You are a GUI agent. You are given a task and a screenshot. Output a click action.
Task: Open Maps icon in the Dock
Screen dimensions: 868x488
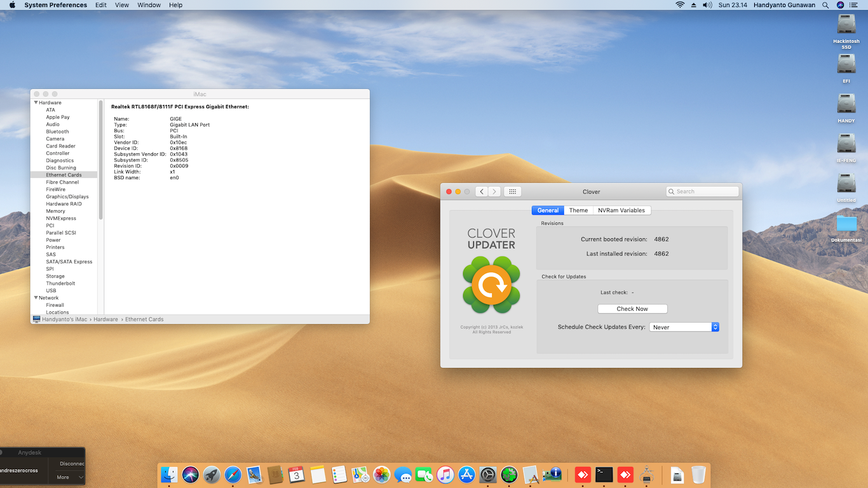360,475
